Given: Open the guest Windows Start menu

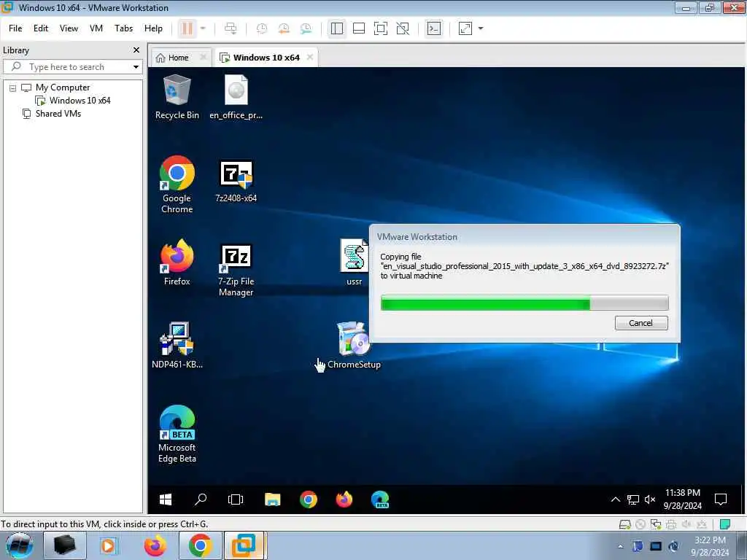Looking at the screenshot, I should (x=166, y=499).
